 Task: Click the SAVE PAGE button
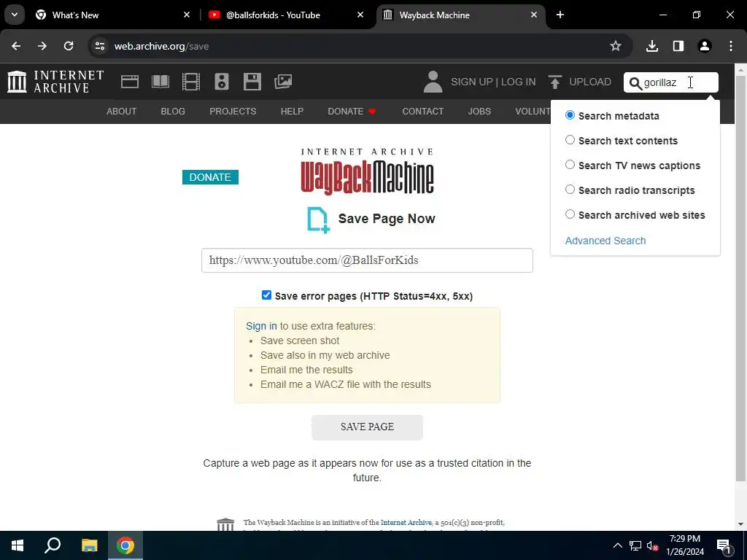pos(368,427)
